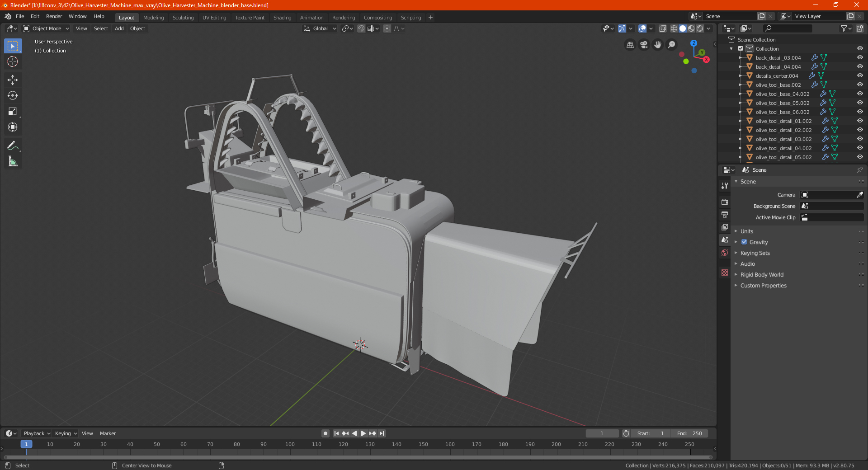
Task: Choose the Move tool
Action: coord(13,80)
